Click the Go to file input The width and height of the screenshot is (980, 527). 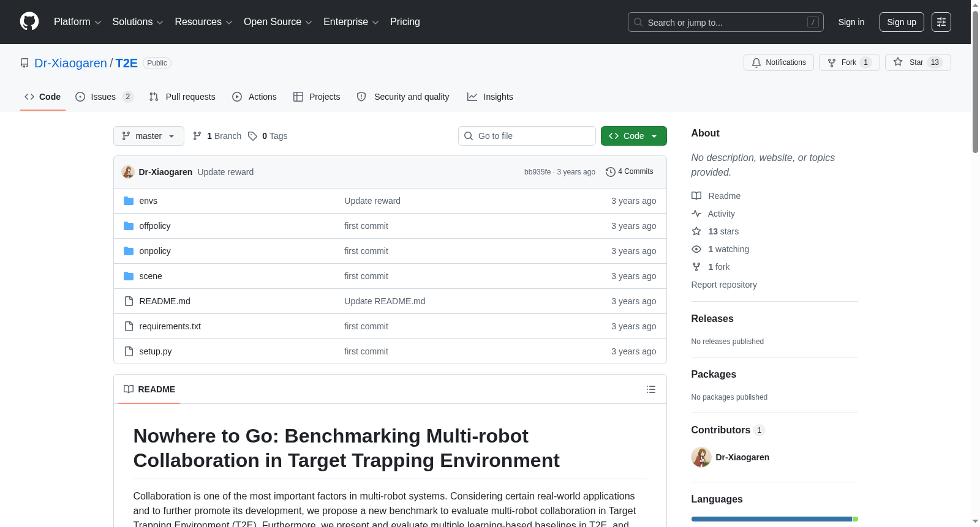(527, 136)
